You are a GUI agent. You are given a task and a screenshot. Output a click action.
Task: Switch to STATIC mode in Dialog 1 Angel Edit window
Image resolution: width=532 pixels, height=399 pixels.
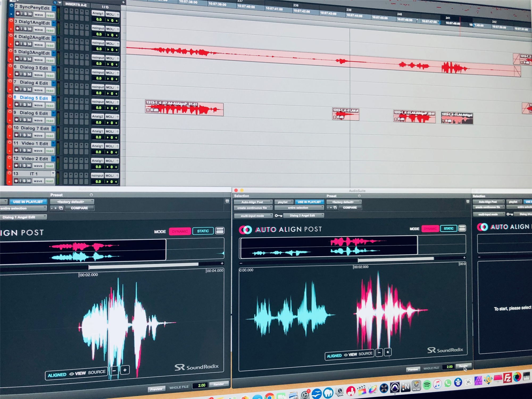pyautogui.click(x=203, y=231)
